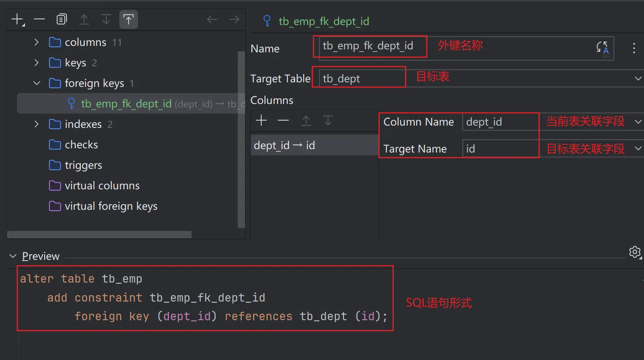Screen dimensions: 644x360
Task: Click the Preview section label
Action: [41, 256]
